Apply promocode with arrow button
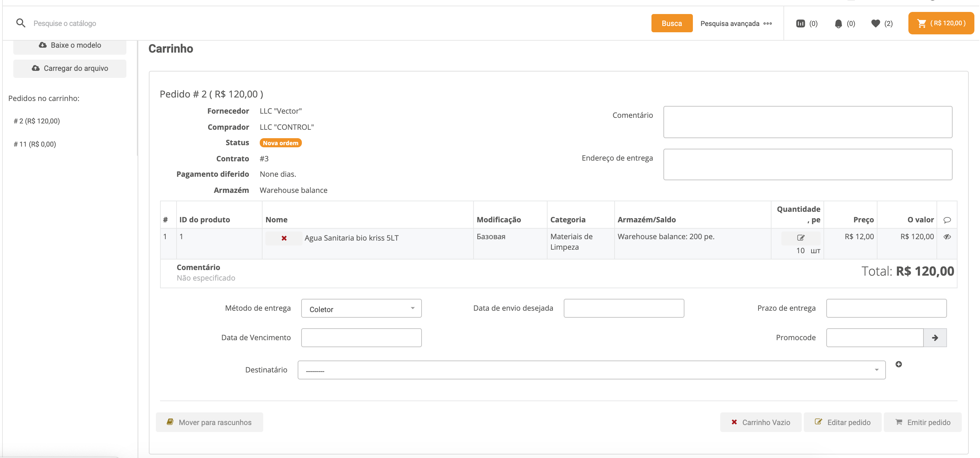Screen dimensions: 980x458 [x=935, y=337]
